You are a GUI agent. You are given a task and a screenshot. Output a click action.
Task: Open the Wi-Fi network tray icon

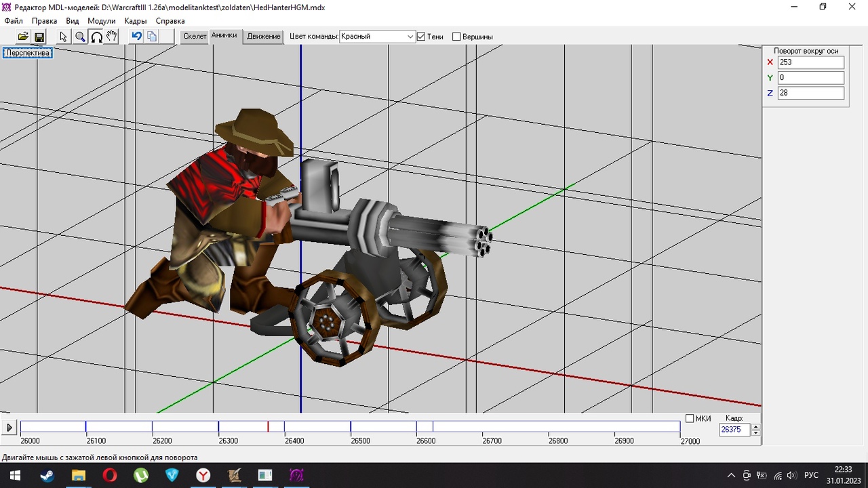tap(777, 475)
